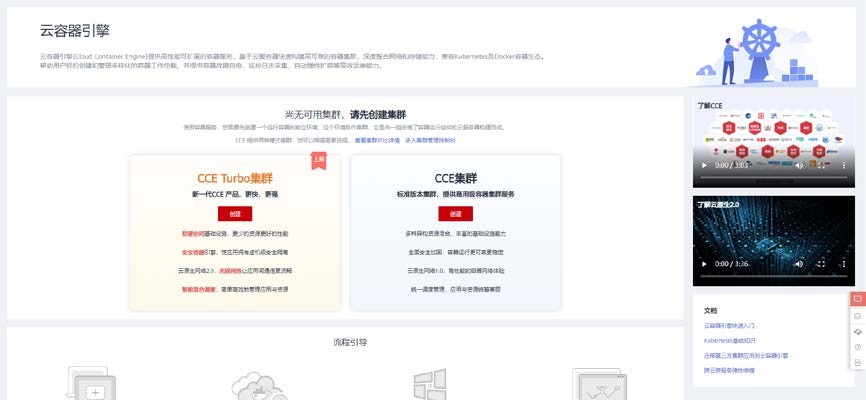The height and width of the screenshot is (400, 866).
Task: Click 创建 button under CCE Turbo集群
Action: pos(235,214)
